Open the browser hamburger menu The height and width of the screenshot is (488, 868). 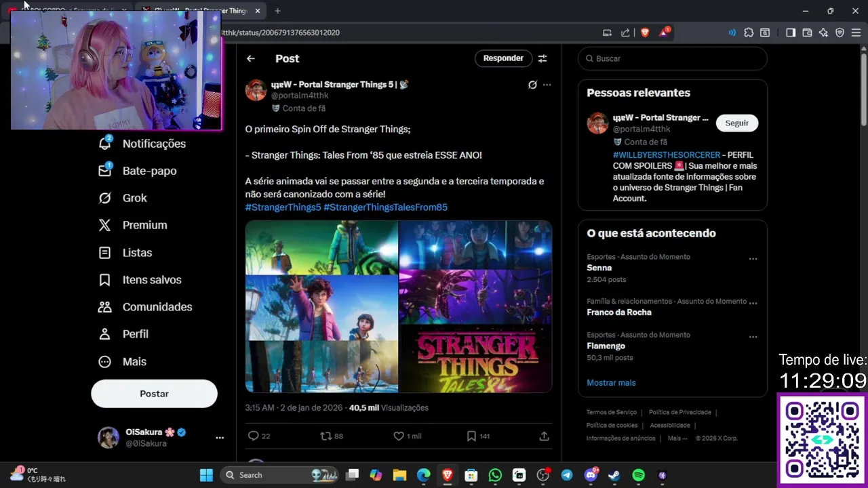coord(856,32)
